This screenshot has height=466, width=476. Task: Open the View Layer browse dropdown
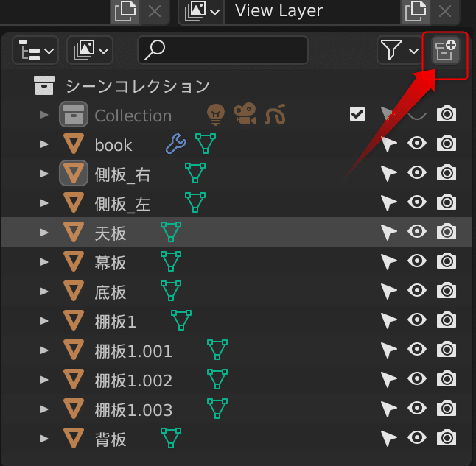pyautogui.click(x=202, y=12)
